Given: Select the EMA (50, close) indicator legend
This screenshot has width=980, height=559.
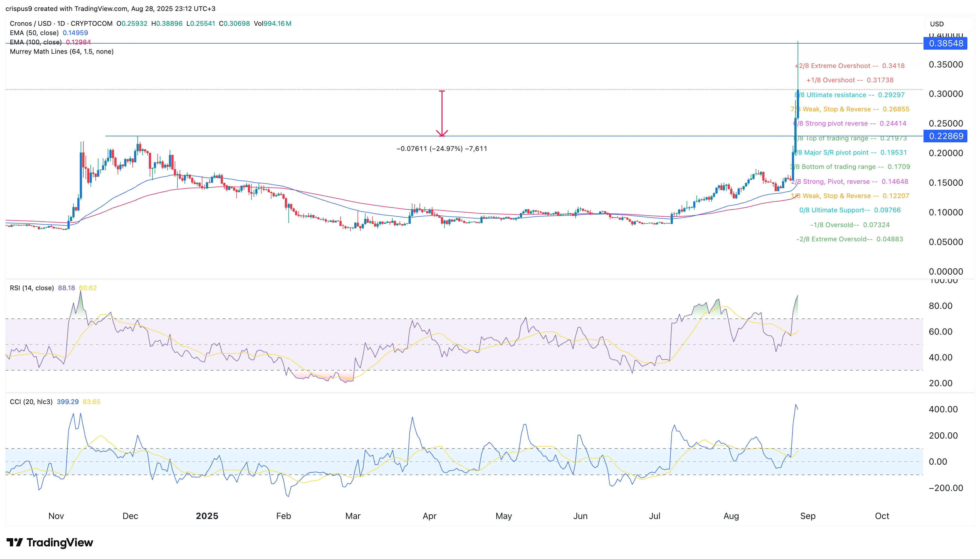Looking at the screenshot, I should point(49,33).
